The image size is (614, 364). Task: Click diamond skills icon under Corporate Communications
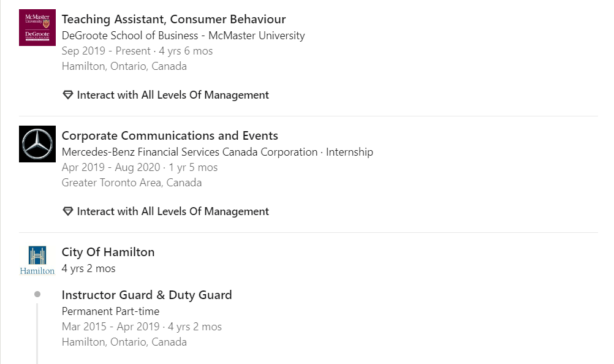pyautogui.click(x=68, y=211)
